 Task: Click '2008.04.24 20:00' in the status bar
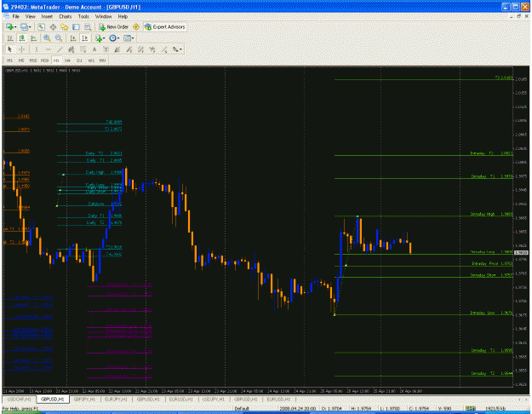coord(298,409)
